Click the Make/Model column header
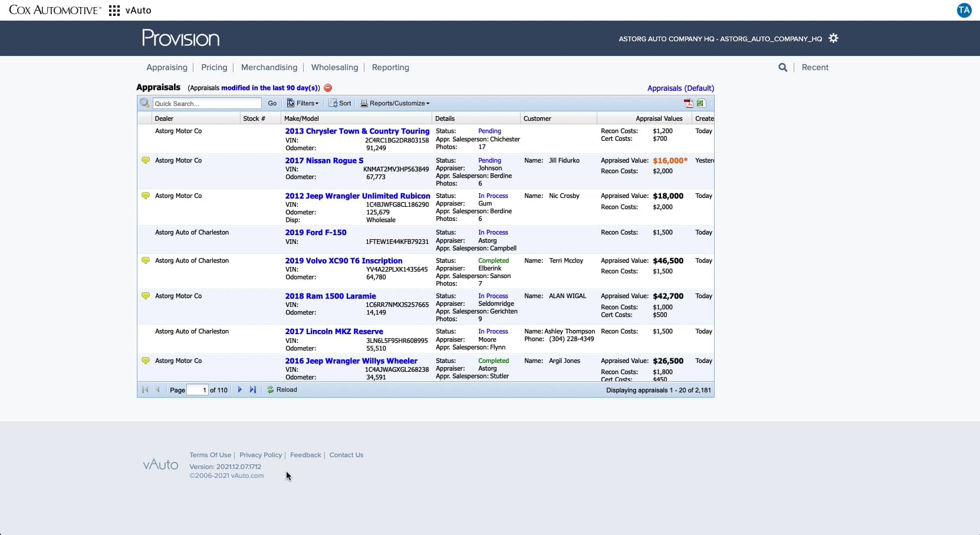 coord(356,118)
